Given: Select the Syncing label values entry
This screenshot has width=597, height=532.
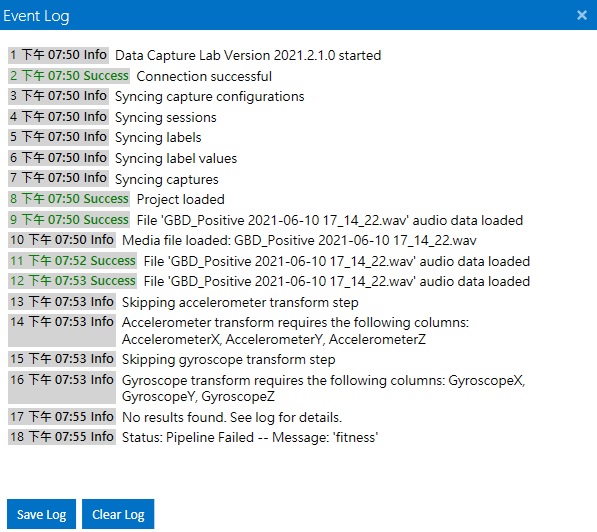Looking at the screenshot, I should tap(123, 158).
